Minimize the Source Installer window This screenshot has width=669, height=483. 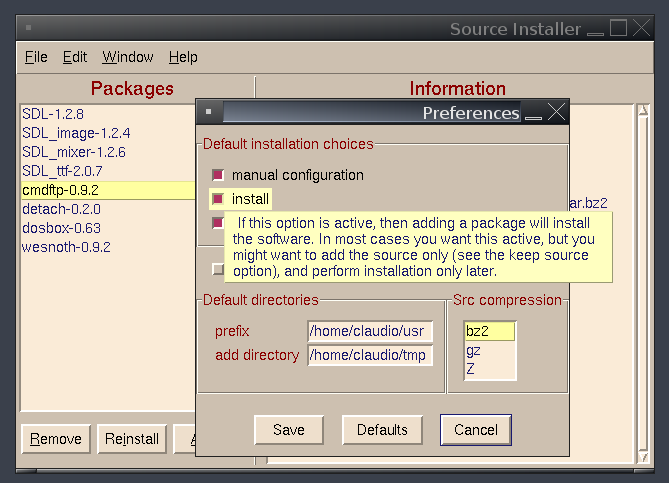[x=597, y=29]
